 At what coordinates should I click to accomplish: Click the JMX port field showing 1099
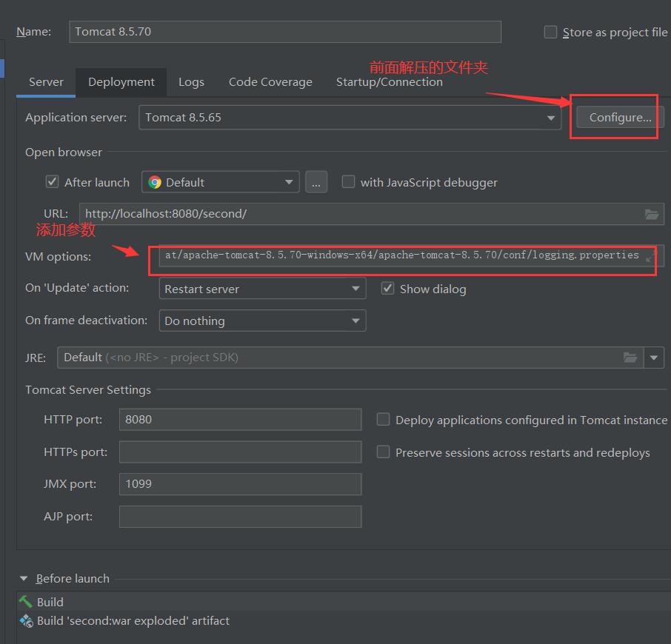pos(240,484)
